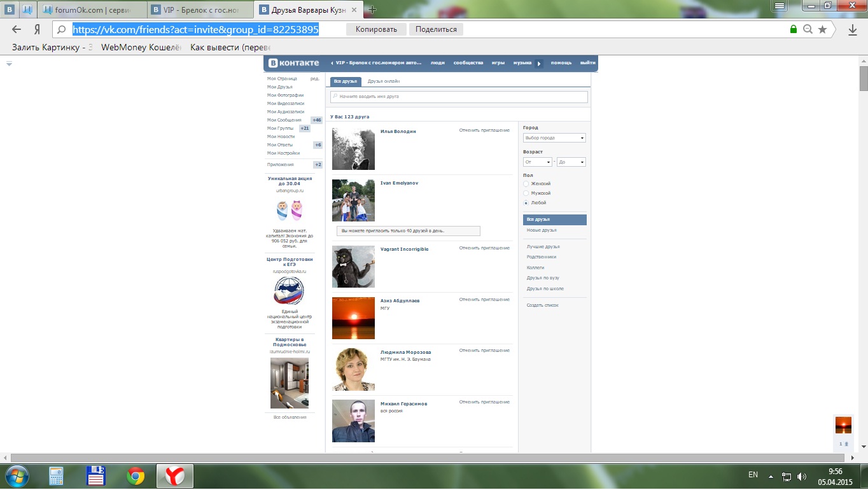Select the Женский gender radio button
Image resolution: width=868 pixels, height=490 pixels.
point(526,184)
